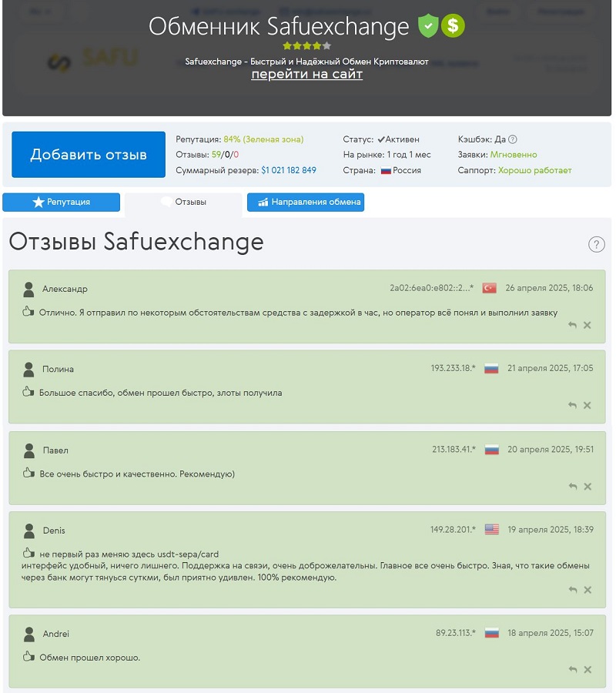
Task: Click the Turkish flag next to Александр's IP
Action: tap(489, 288)
